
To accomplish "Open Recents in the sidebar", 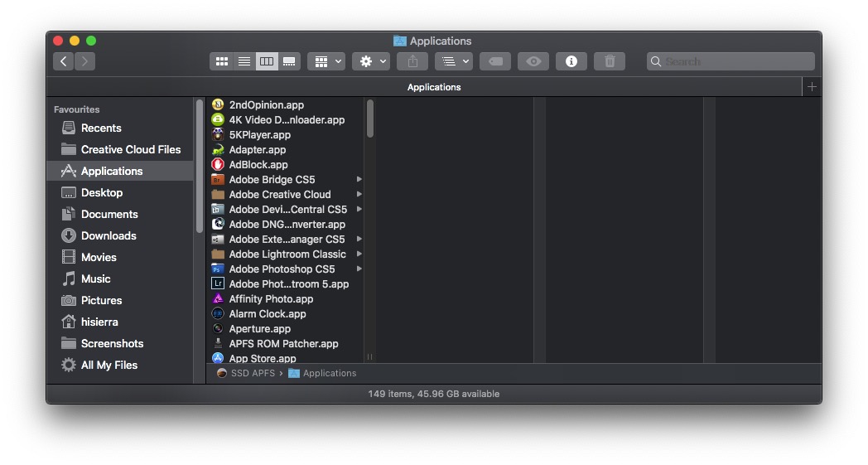I will [x=121, y=128].
